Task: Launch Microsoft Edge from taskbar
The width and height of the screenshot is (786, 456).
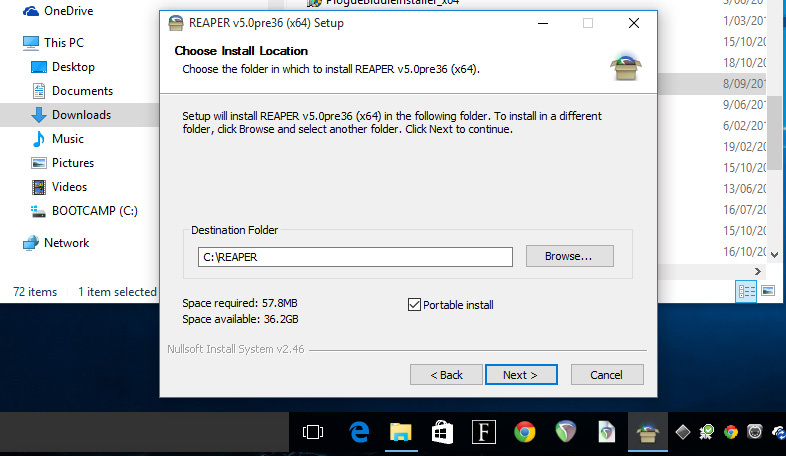Action: (359, 432)
